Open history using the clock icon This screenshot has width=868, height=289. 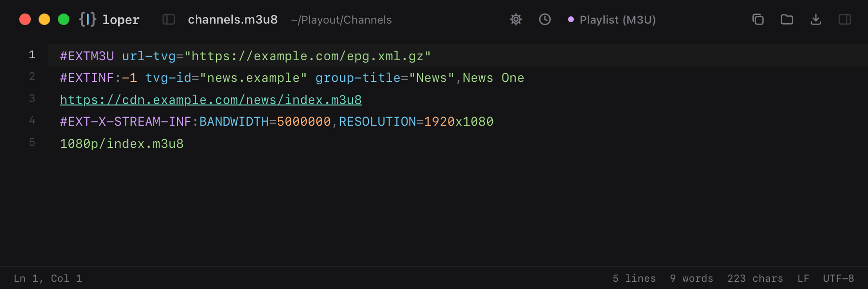coord(545,19)
